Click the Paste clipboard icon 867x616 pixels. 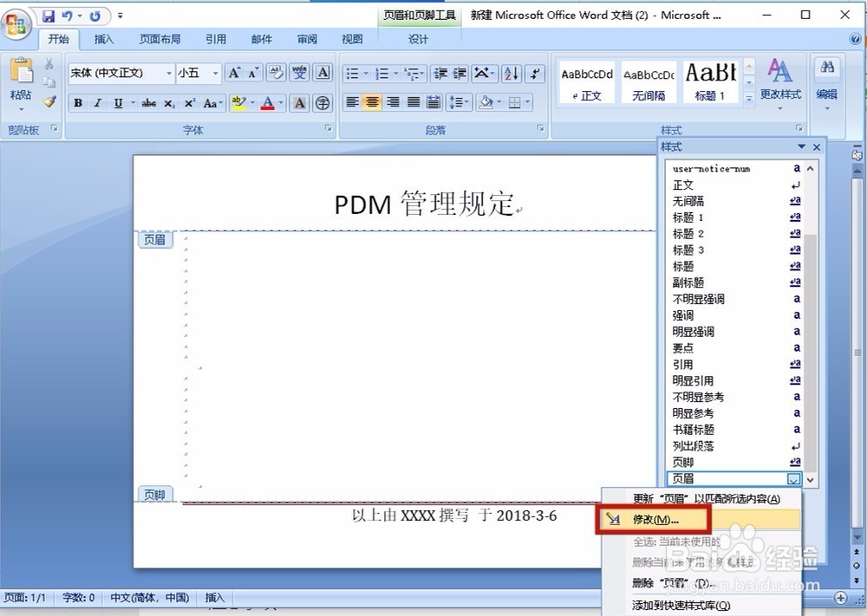pos(21,72)
